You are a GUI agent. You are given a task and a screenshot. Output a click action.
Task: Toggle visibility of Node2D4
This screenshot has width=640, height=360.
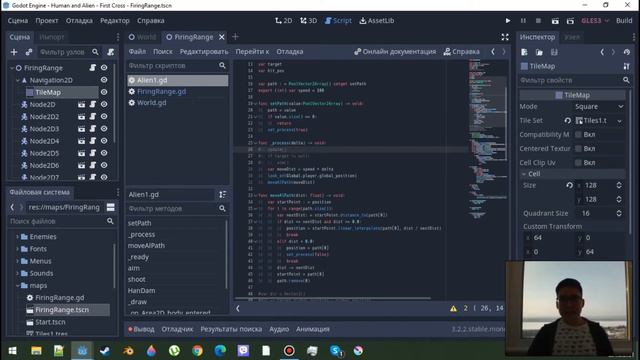[104, 141]
